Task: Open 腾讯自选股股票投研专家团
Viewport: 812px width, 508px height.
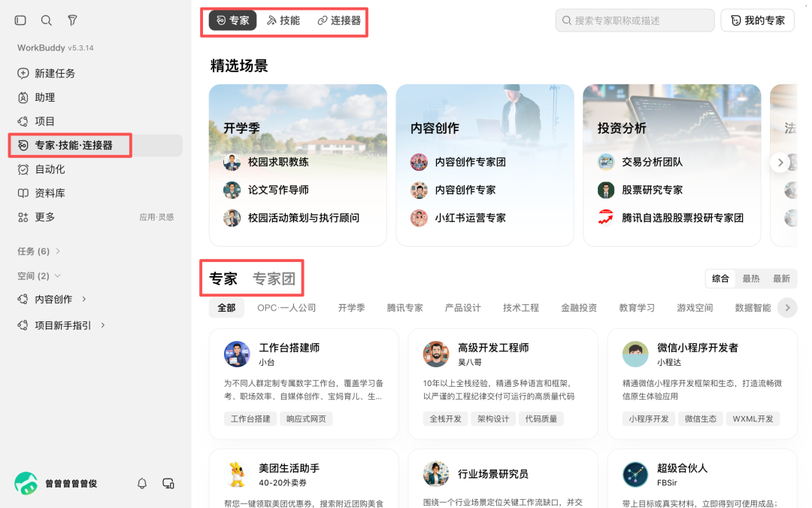Action: coord(671,218)
